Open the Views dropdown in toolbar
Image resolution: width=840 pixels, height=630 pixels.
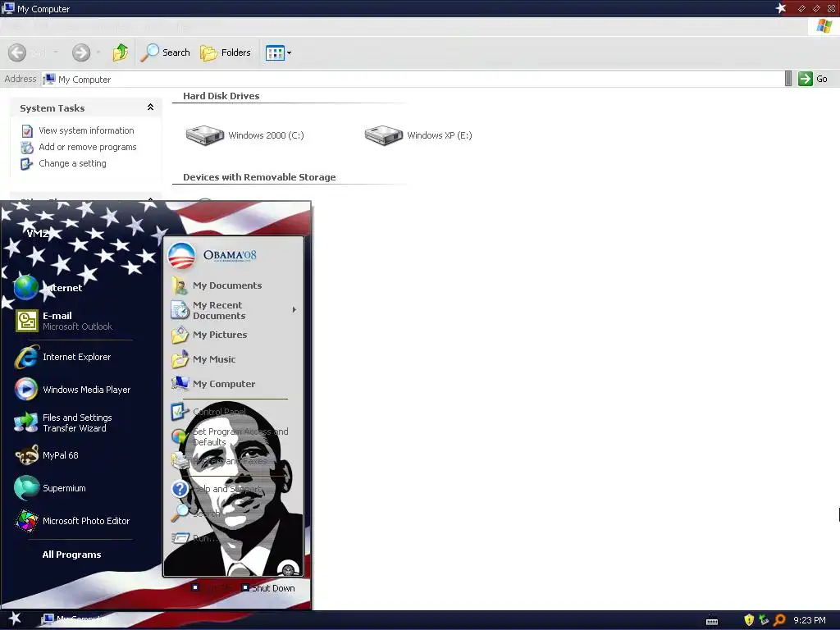click(279, 52)
